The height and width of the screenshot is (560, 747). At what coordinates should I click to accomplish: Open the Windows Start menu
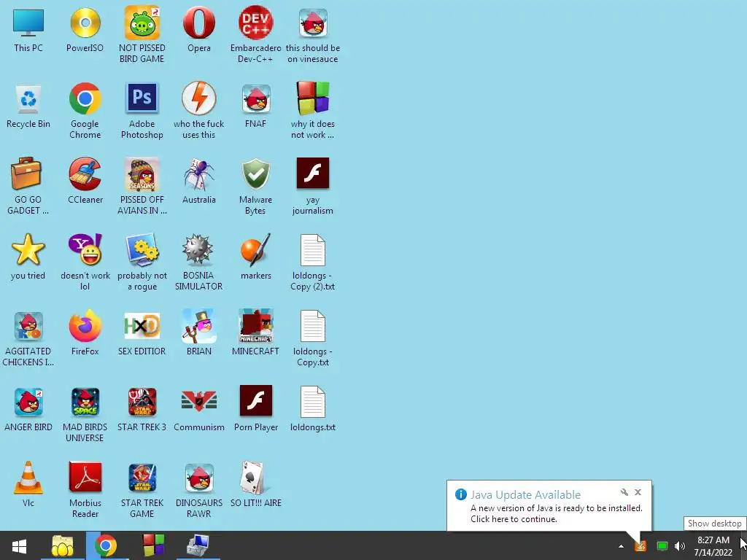click(19, 545)
